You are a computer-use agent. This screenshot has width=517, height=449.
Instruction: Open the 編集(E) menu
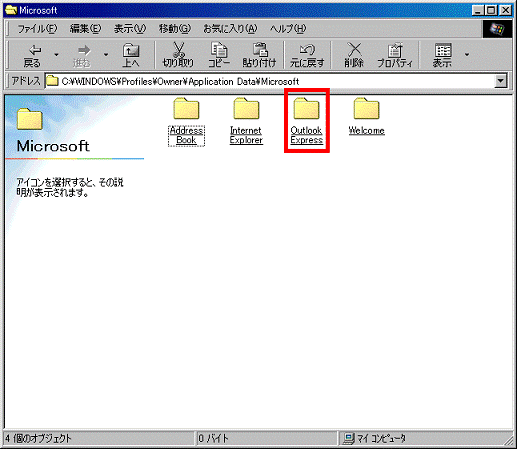[x=85, y=29]
